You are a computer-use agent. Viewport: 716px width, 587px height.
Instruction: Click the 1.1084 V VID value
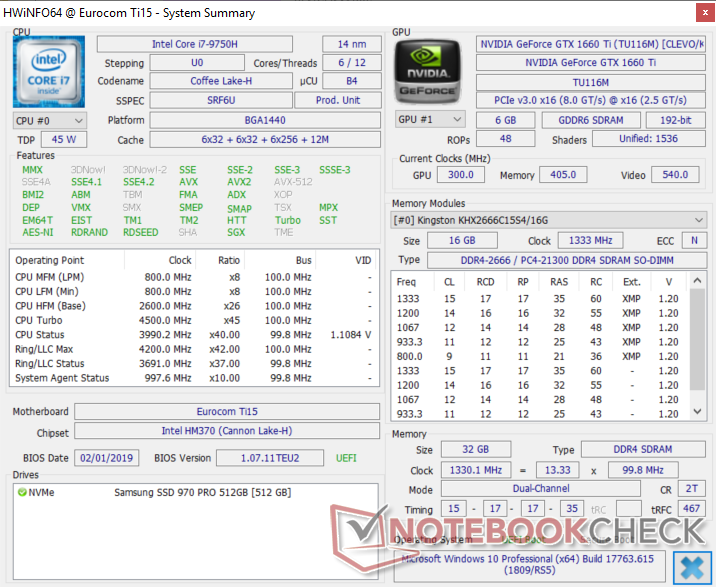(351, 335)
